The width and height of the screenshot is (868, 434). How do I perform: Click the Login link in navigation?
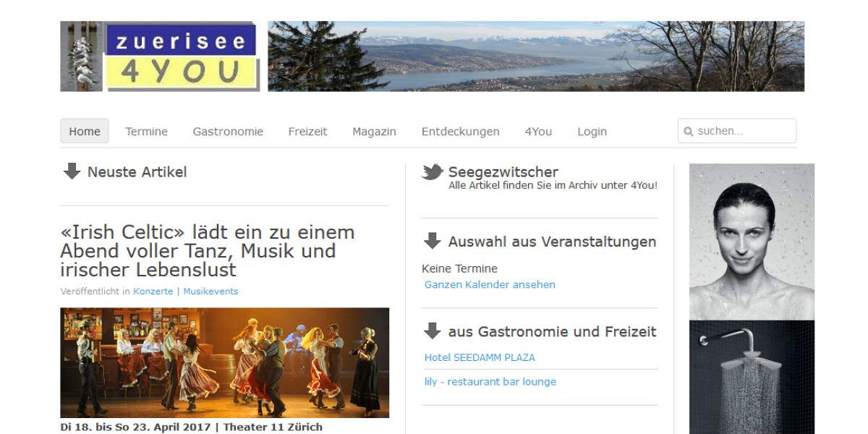[592, 132]
